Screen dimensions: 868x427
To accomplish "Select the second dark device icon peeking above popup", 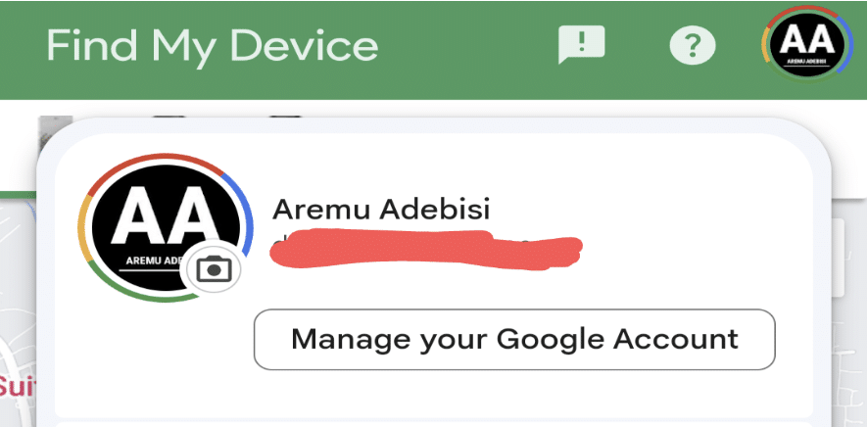I will pyautogui.click(x=285, y=118).
